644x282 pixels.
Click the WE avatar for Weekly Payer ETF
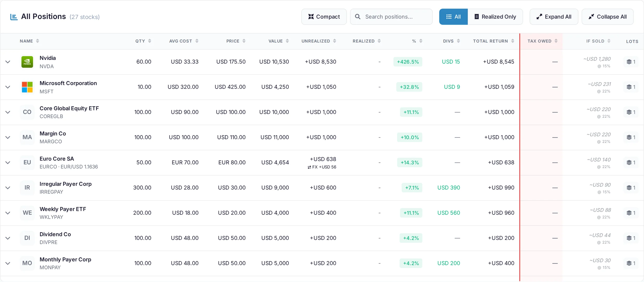coord(27,213)
